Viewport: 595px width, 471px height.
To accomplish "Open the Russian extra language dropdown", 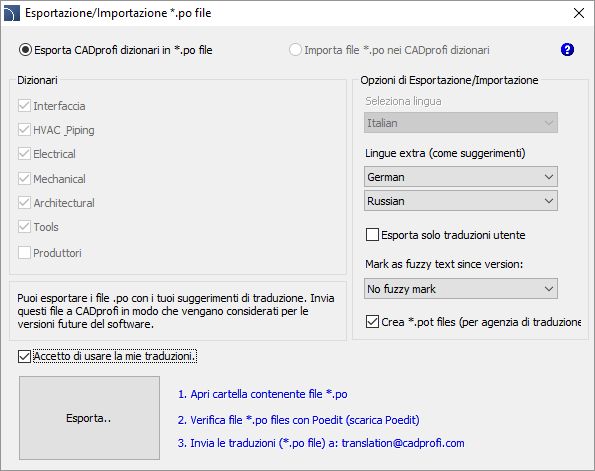I will click(x=461, y=201).
